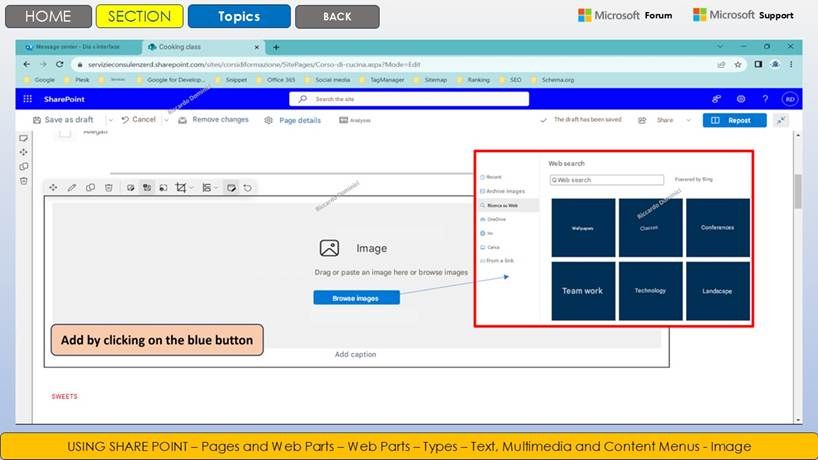Select the Cooking class browser tab
Image resolution: width=818 pixels, height=460 pixels.
click(203, 47)
